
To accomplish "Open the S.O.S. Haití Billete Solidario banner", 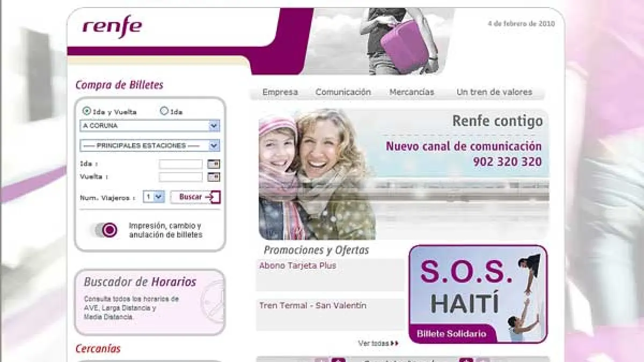I will (x=478, y=294).
